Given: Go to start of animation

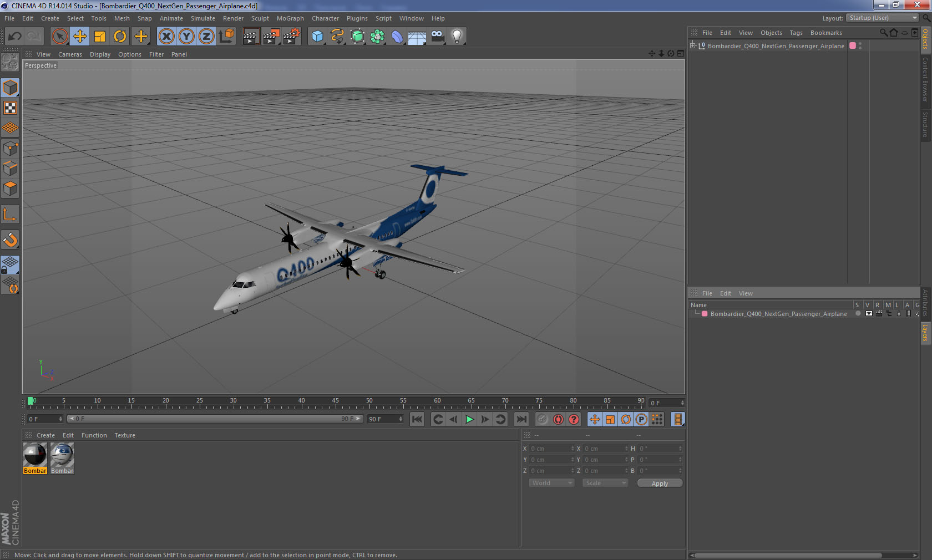Looking at the screenshot, I should tap(417, 419).
